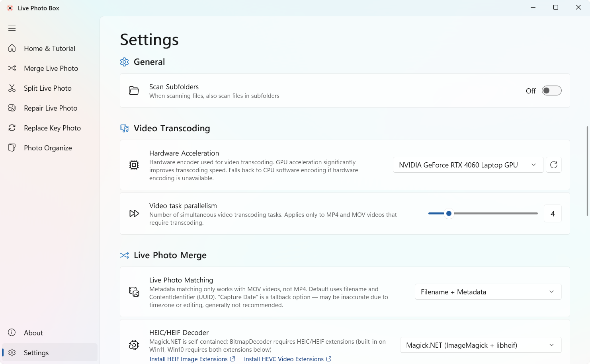
Task: Click the video task parallelism slider thumb
Action: tap(449, 213)
